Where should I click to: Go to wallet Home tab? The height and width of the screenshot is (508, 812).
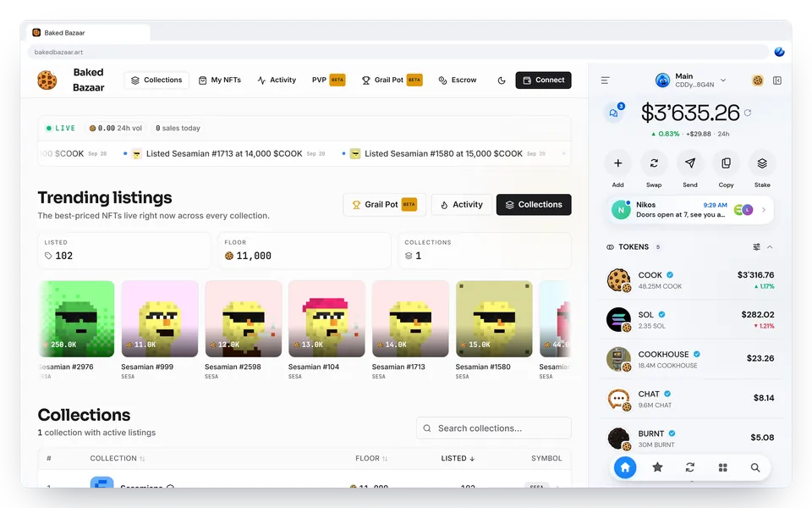pyautogui.click(x=625, y=467)
